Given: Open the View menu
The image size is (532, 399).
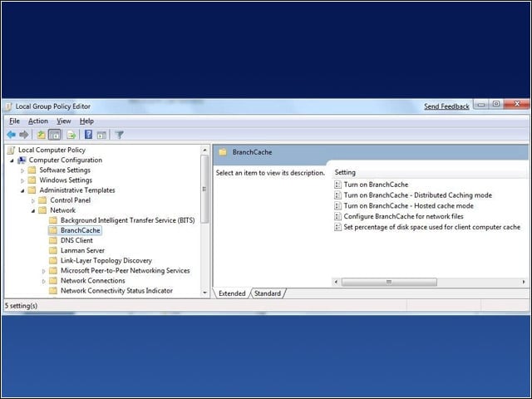Looking at the screenshot, I should (63, 121).
